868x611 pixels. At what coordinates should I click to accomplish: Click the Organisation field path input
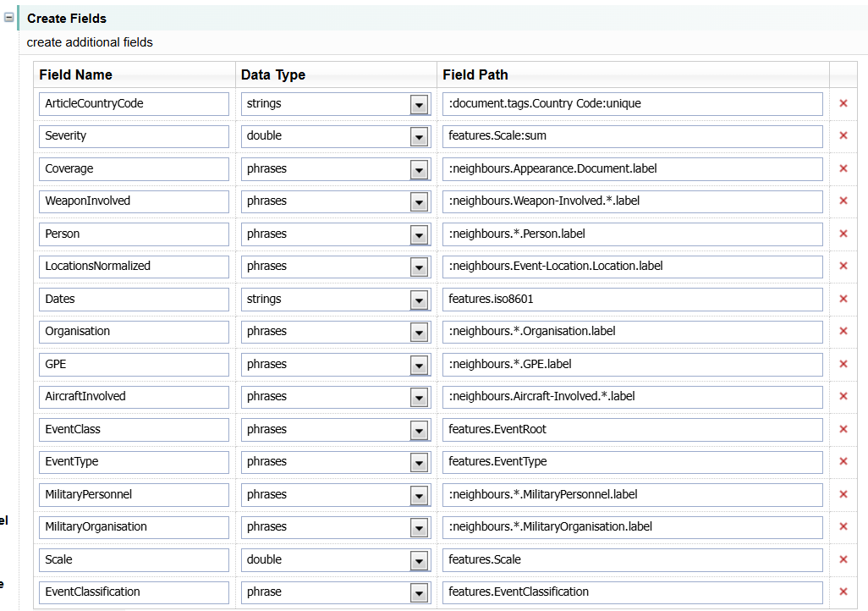tap(632, 331)
